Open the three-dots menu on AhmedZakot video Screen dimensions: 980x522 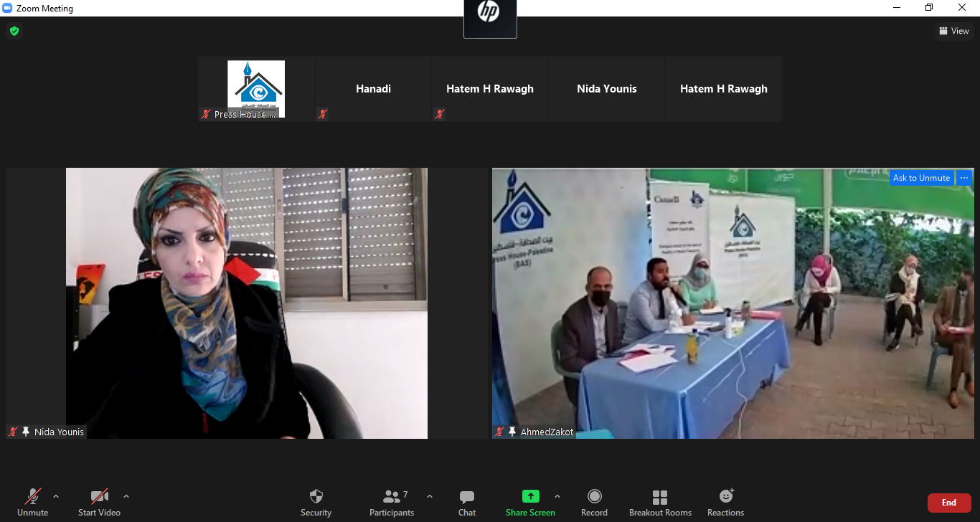[964, 178]
